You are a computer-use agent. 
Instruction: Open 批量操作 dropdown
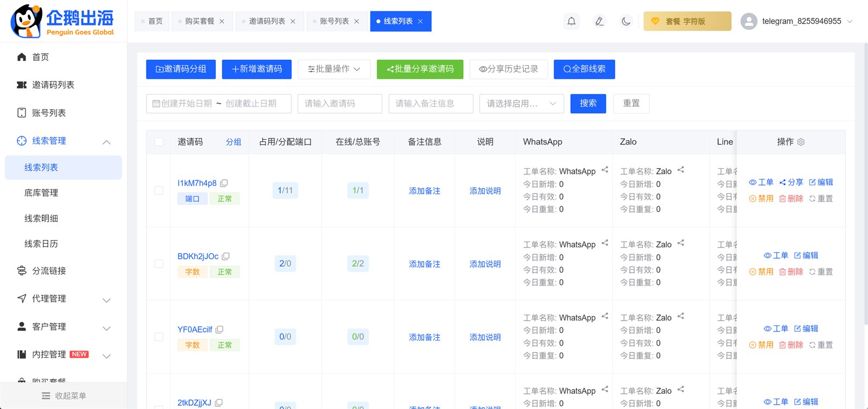(334, 69)
